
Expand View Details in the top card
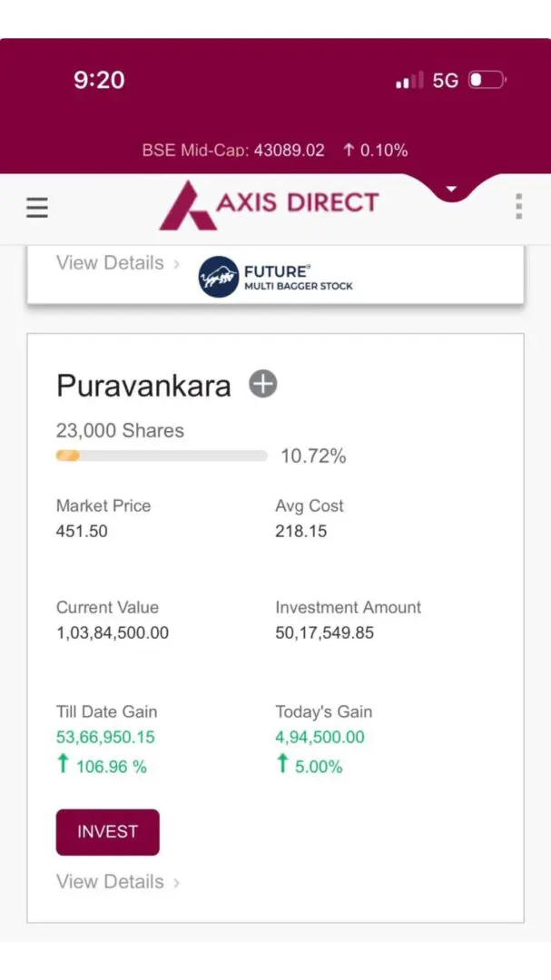pos(118,263)
